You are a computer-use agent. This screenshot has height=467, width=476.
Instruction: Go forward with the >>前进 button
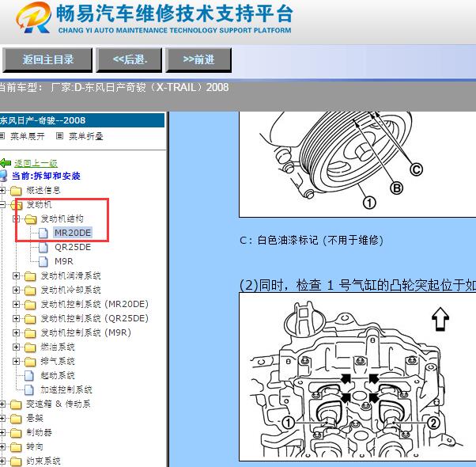coord(198,59)
